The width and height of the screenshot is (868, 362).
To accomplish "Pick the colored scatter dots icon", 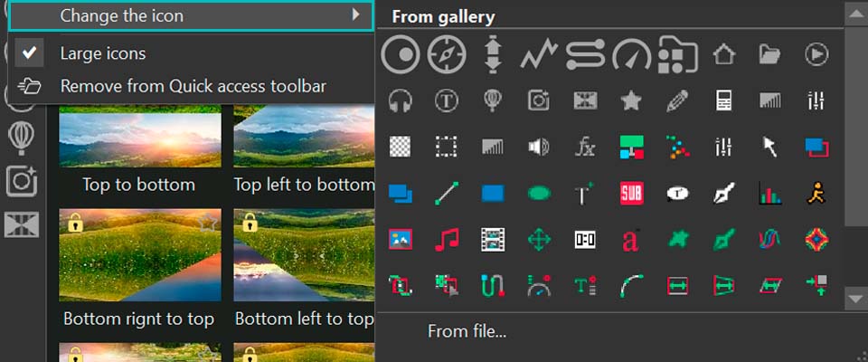I will (678, 148).
